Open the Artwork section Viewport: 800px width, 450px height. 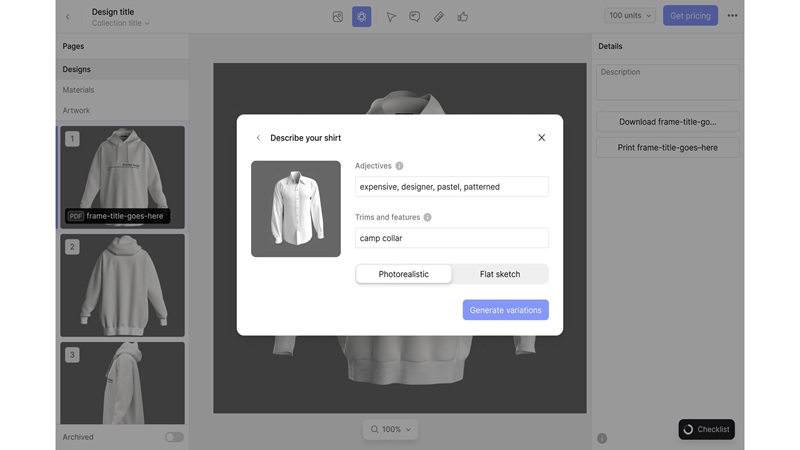tap(76, 111)
